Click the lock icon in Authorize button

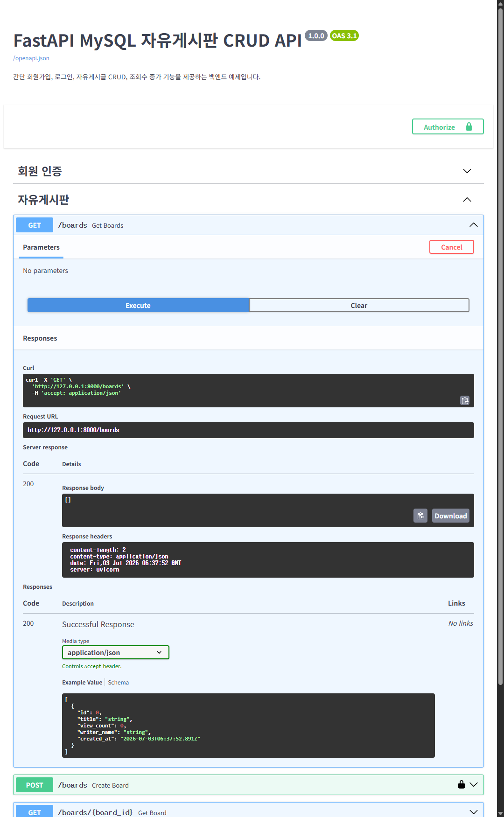click(469, 127)
